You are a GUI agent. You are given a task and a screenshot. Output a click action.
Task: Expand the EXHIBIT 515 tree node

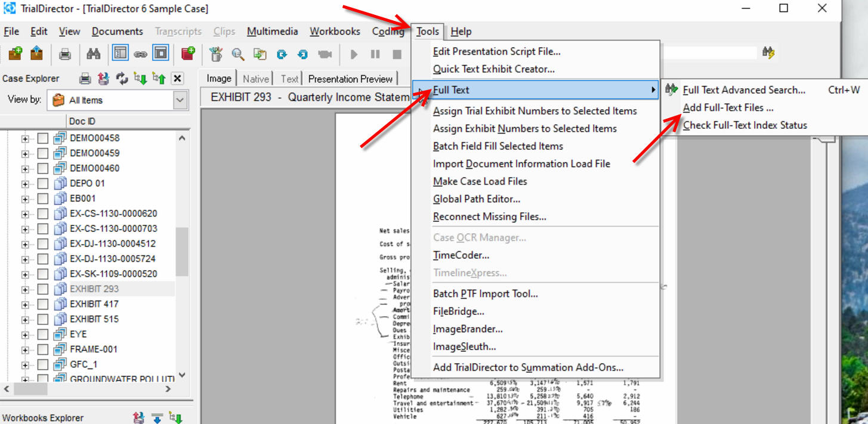coord(25,320)
